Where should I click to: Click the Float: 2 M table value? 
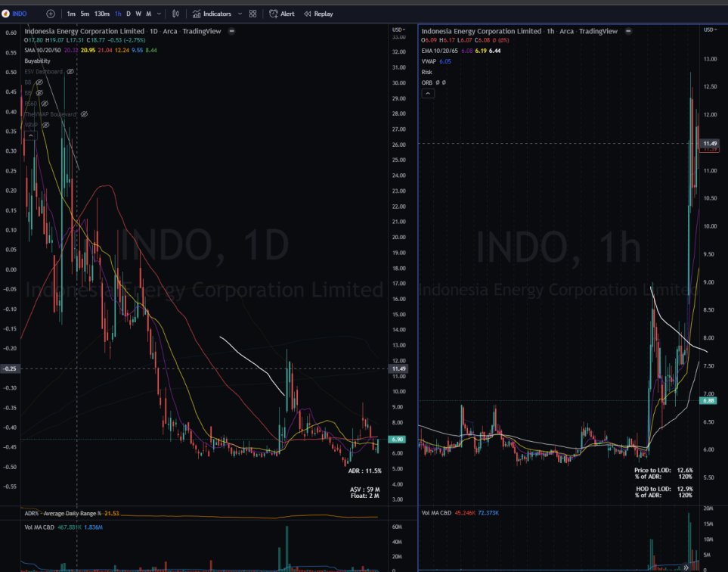coord(365,496)
